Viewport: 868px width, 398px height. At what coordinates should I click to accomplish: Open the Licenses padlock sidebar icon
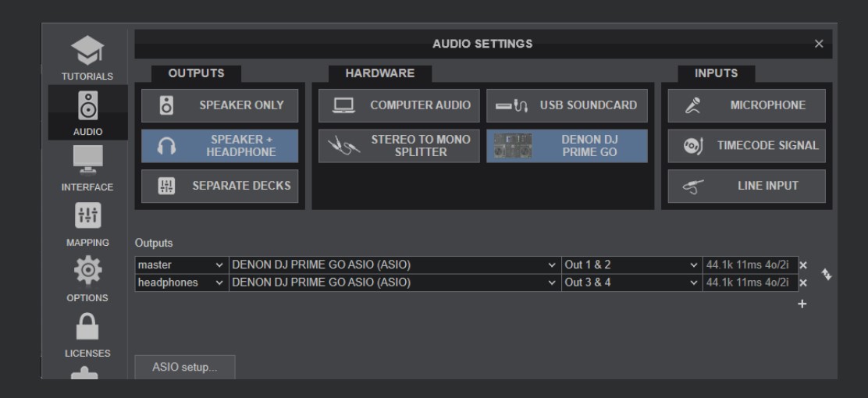tap(87, 333)
